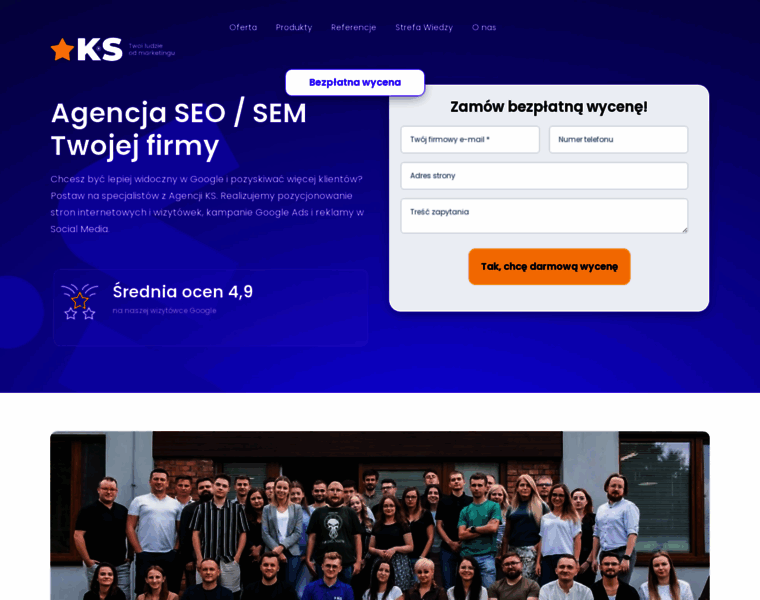The width and height of the screenshot is (760, 600).
Task: Open the Strefa Wiedzy menu
Action: pyautogui.click(x=424, y=28)
